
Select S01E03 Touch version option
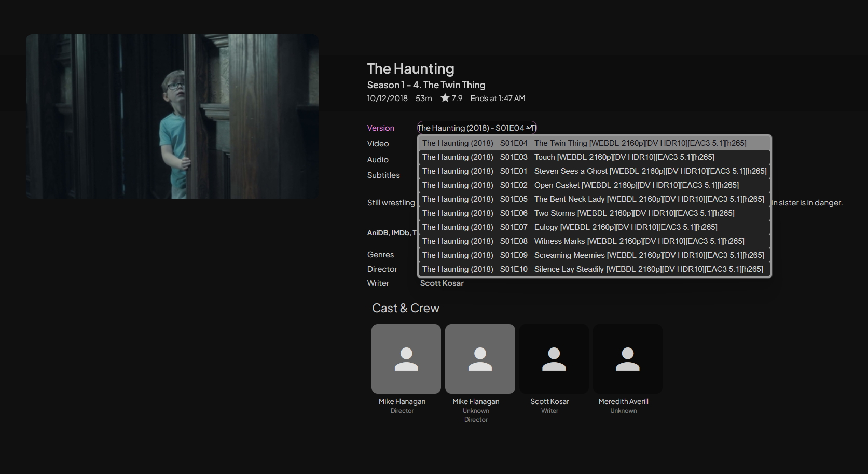[x=568, y=157]
